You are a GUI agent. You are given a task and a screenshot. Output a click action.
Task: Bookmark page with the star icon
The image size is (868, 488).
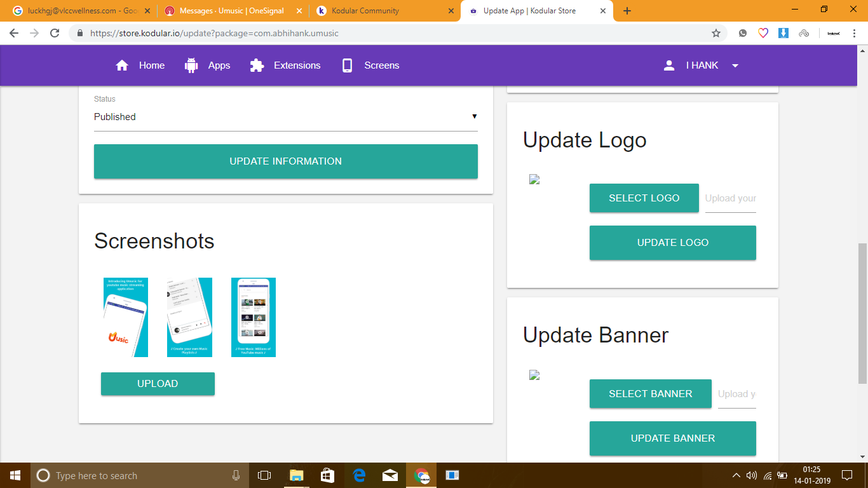pos(716,33)
